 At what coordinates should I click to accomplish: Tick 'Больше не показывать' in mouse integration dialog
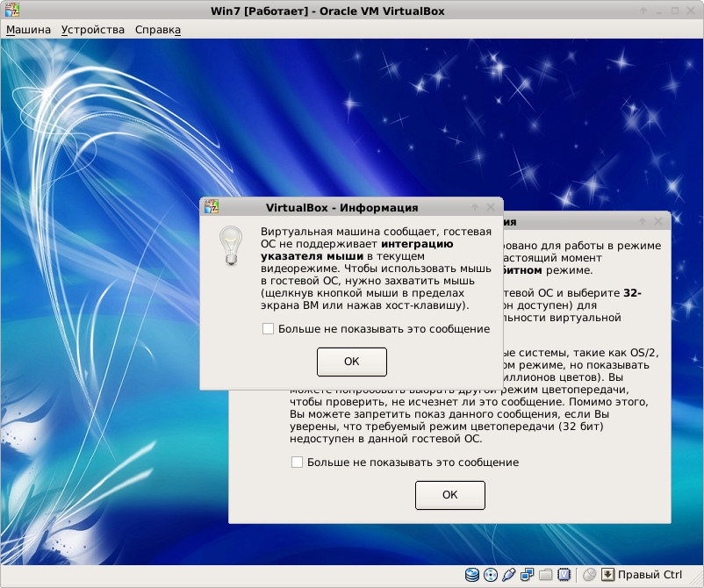[x=268, y=329]
